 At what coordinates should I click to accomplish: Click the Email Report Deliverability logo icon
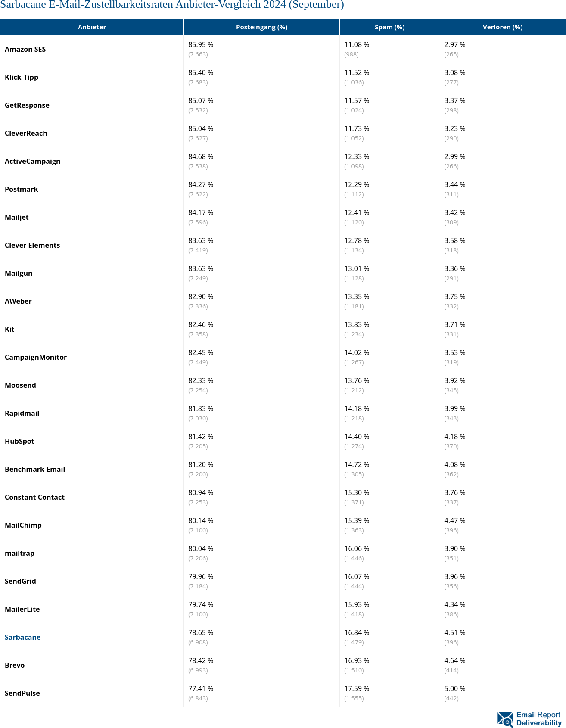tap(505, 719)
